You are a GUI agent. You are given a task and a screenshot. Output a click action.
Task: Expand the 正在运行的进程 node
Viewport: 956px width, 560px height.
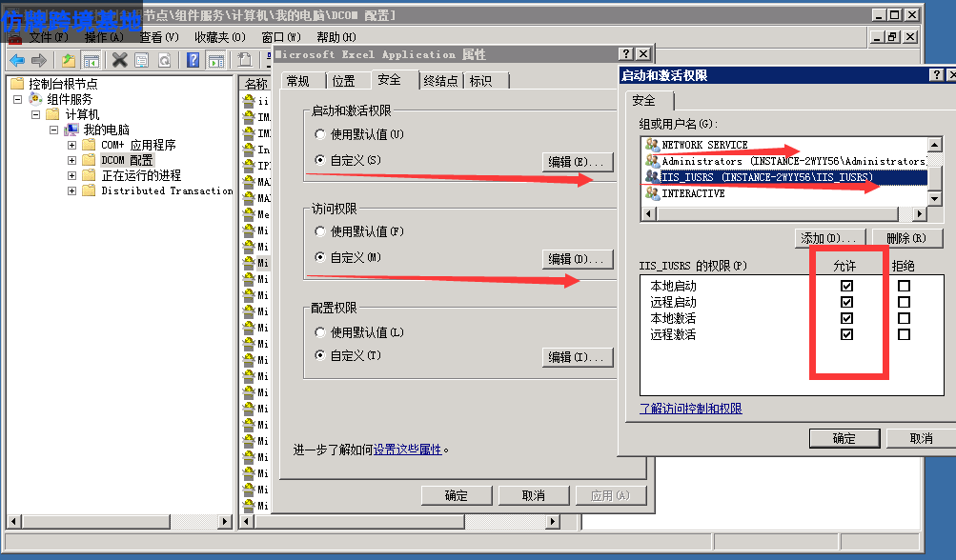click(x=71, y=175)
